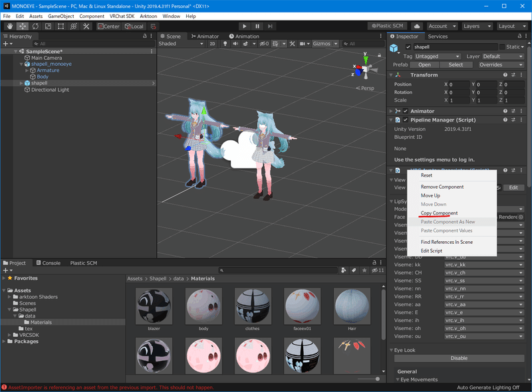The width and height of the screenshot is (532, 392).
Task: Open the Layout dropdown
Action: [511, 26]
